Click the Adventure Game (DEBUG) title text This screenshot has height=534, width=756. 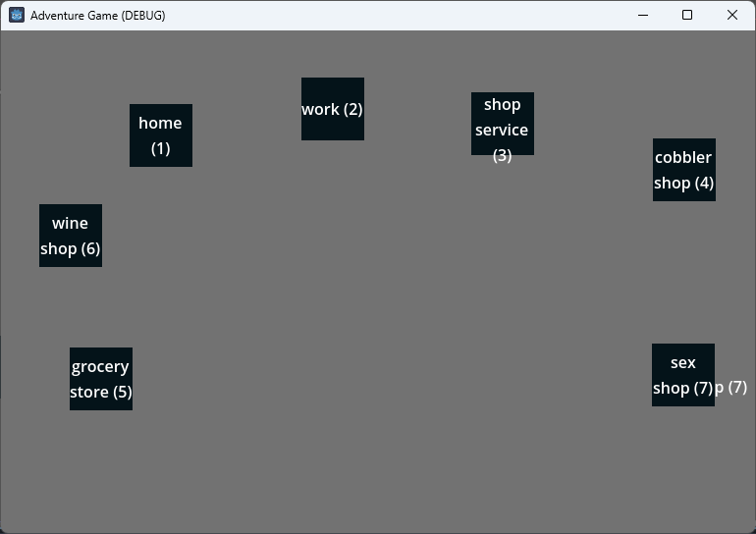(x=98, y=16)
